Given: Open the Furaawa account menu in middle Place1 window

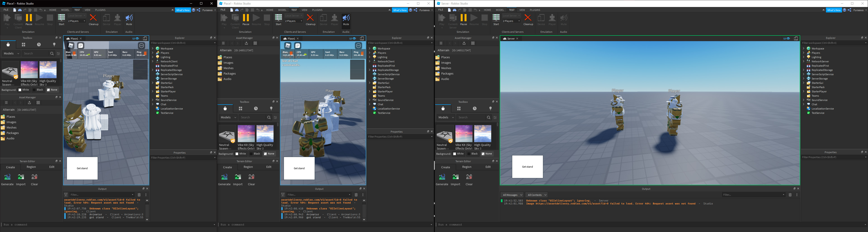Looking at the screenshot, I should (x=426, y=10).
